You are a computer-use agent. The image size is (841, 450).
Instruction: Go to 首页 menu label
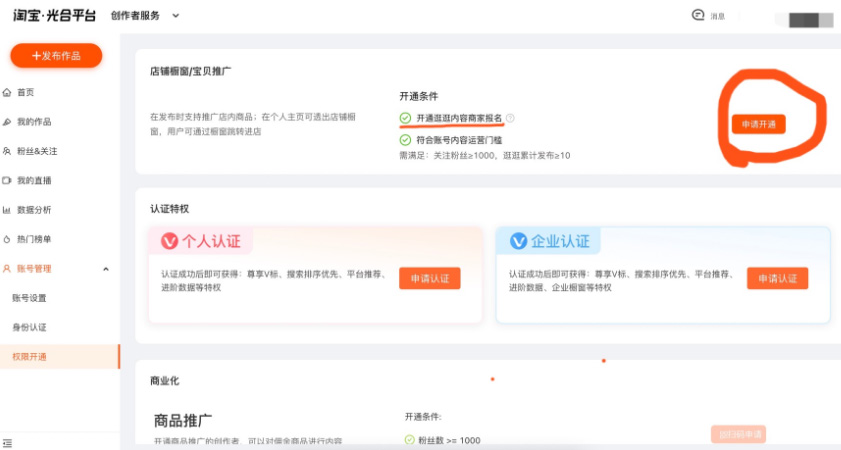pos(26,92)
